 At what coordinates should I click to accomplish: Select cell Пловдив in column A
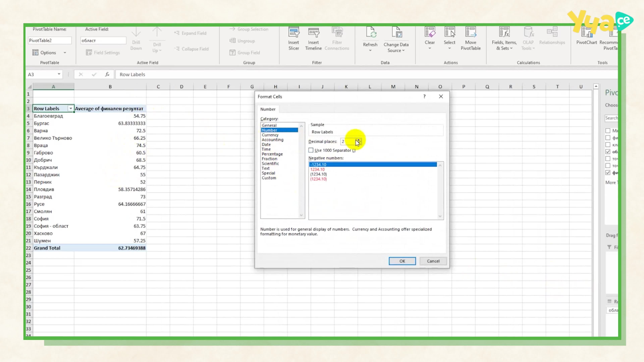click(x=53, y=189)
